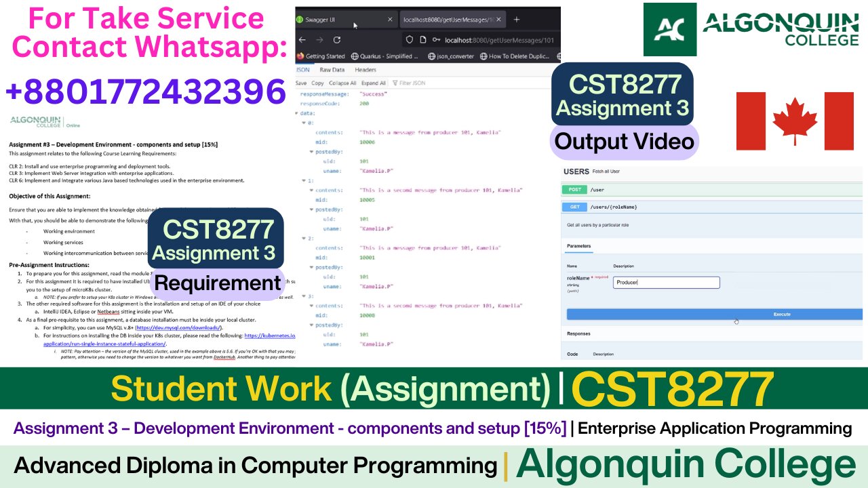The width and height of the screenshot is (868, 488).
Task: Click the USERS section heading in Swagger
Action: click(576, 171)
